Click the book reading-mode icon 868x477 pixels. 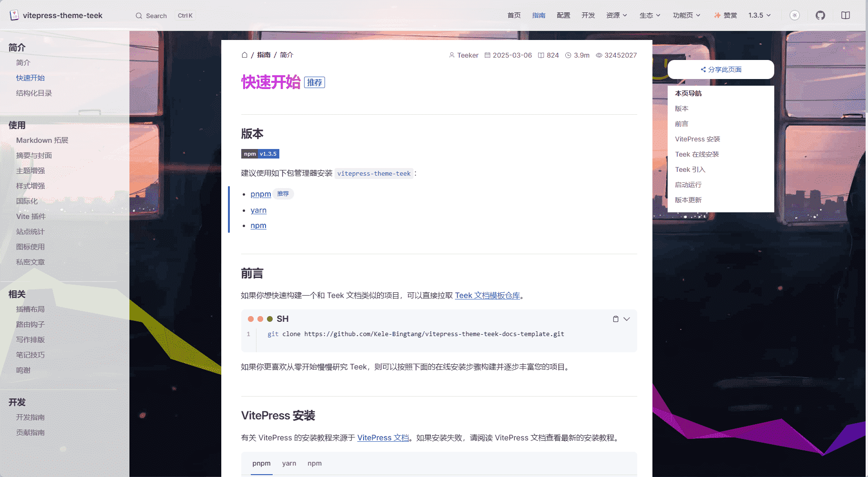click(846, 15)
